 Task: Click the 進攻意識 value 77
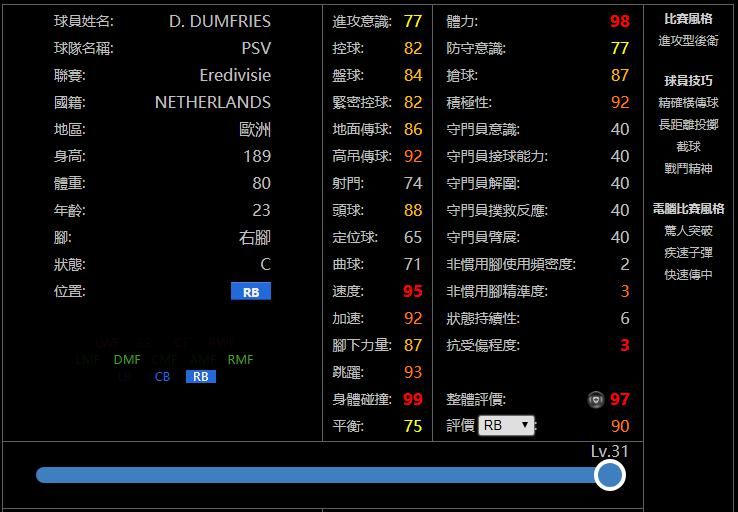[413, 21]
